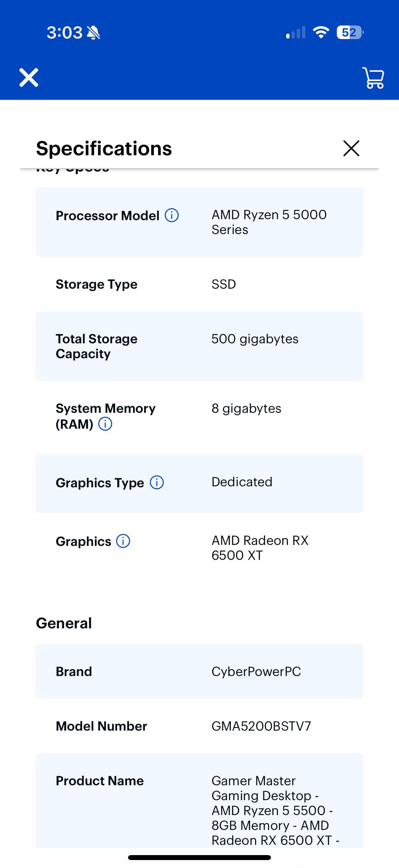The height and width of the screenshot is (868, 399).
Task: Select the 500 gigabytes storage value
Action: pyautogui.click(x=255, y=339)
